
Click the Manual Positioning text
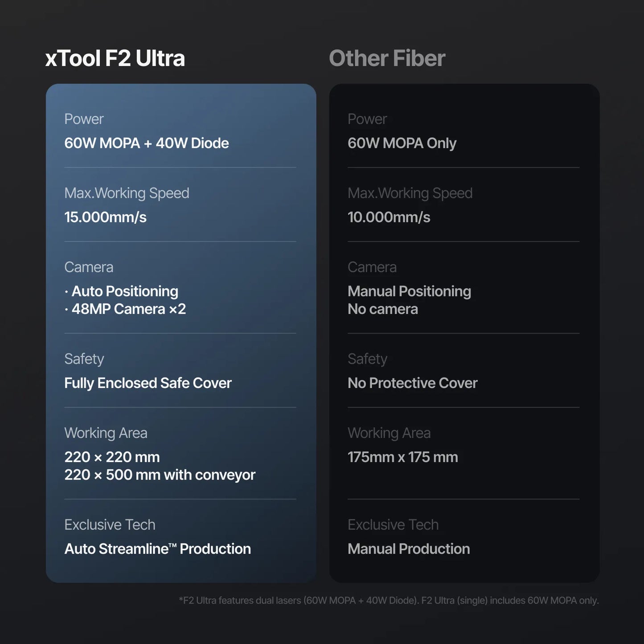(x=409, y=291)
